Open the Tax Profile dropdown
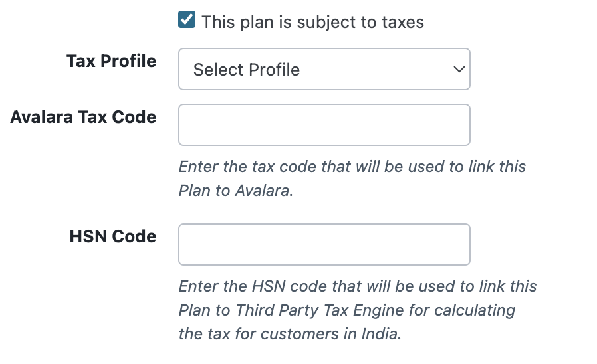 [x=324, y=69]
